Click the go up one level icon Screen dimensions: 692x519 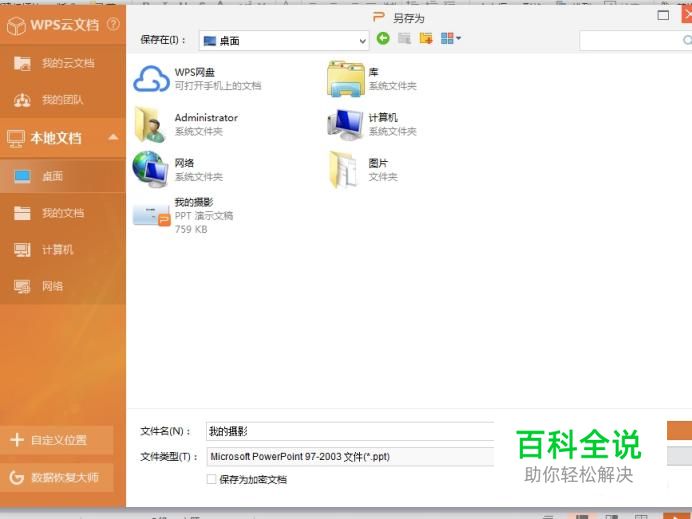404,38
